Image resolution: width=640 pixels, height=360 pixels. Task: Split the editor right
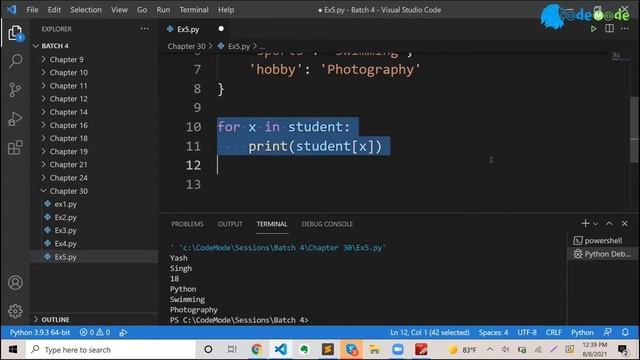click(x=609, y=29)
